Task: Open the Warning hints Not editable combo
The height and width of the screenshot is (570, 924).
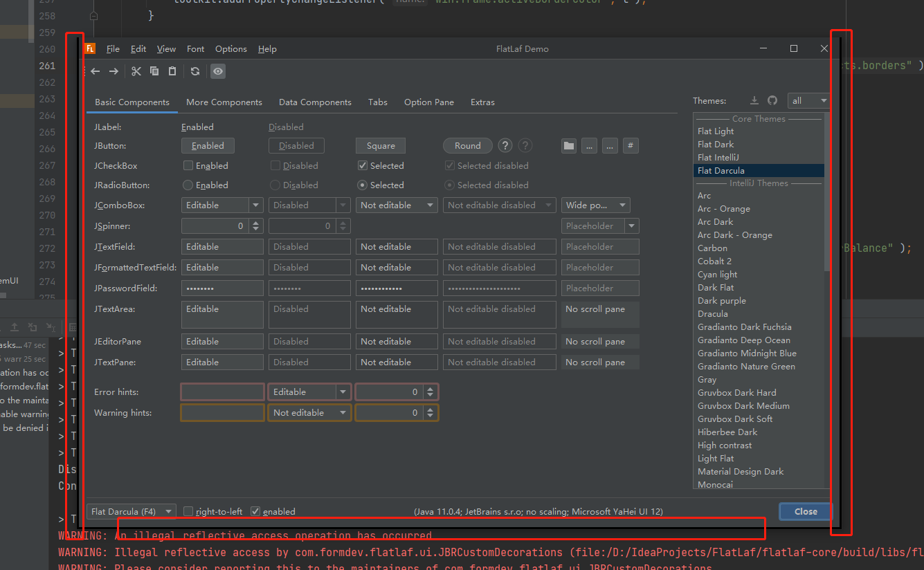Action: (309, 412)
